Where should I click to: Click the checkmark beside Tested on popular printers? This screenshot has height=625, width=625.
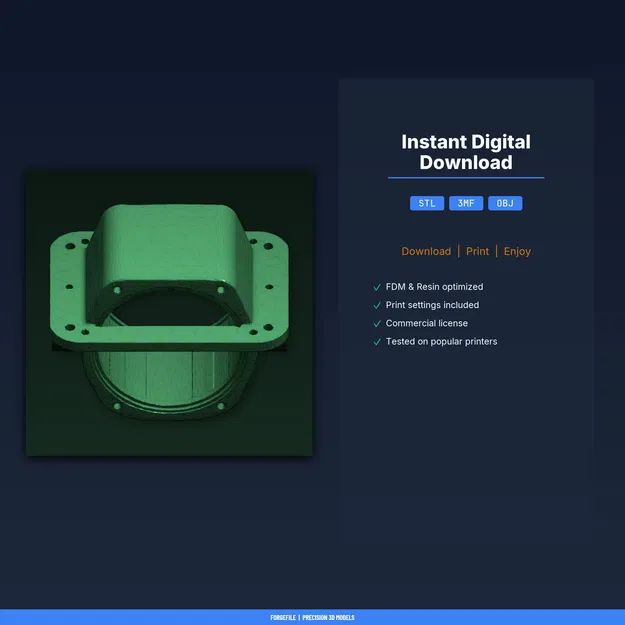377,342
